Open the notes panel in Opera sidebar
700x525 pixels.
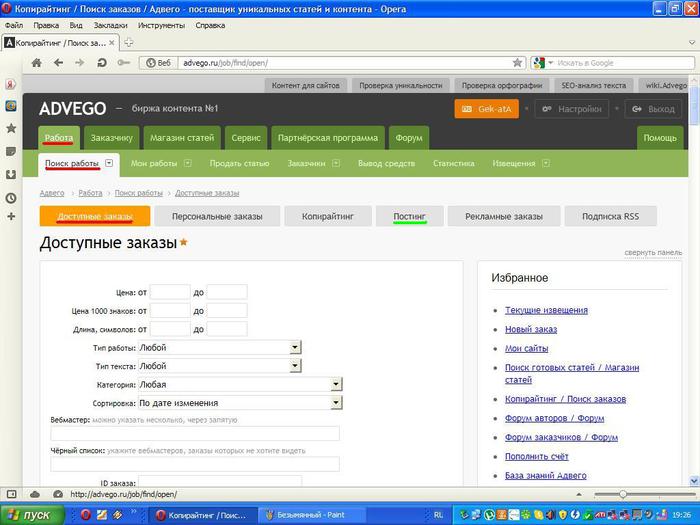pos(11,152)
